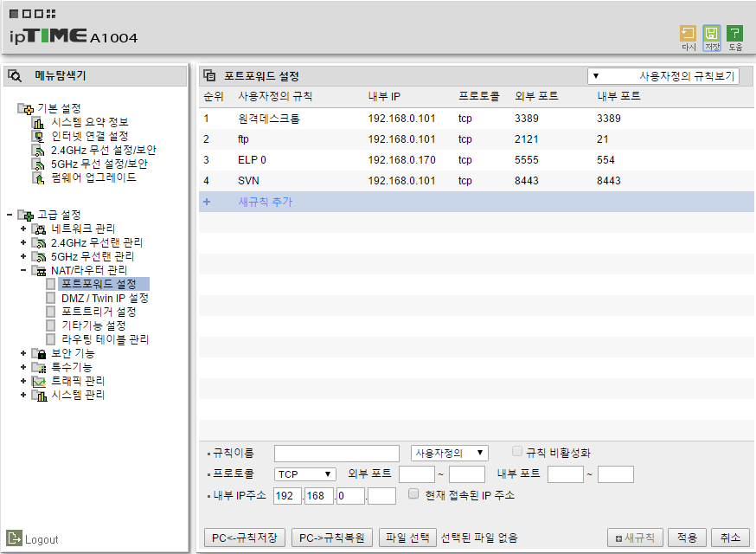The width and height of the screenshot is (756, 554).
Task: Open 라우팅 테이블 관리 menu item
Action: [106, 339]
